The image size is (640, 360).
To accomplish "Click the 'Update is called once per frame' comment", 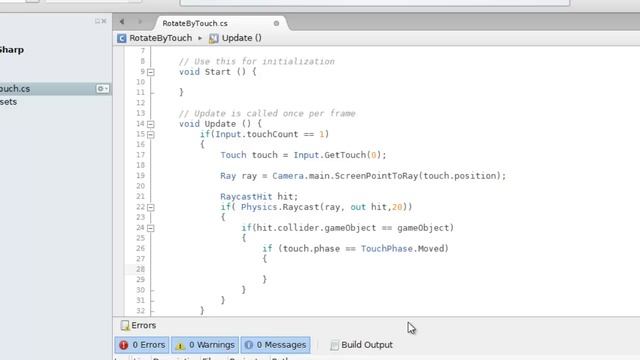I will coord(267,113).
